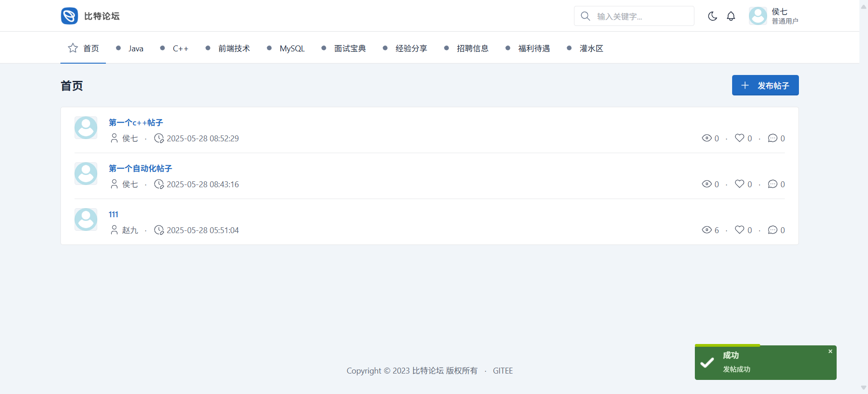Screen dimensions: 868x394
Task: Click avatar of 第一个自动化帖子 post
Action: tap(86, 174)
